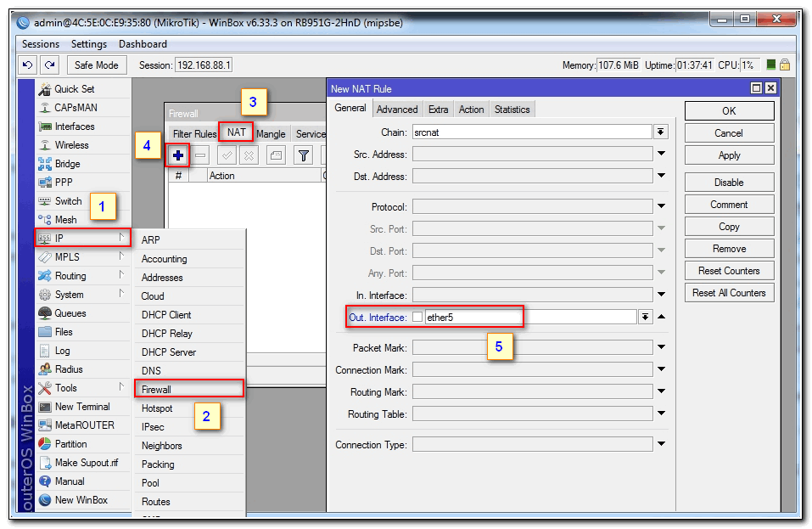812x529 pixels.
Task: Click the redo arrow icon in top toolbar
Action: coord(50,65)
